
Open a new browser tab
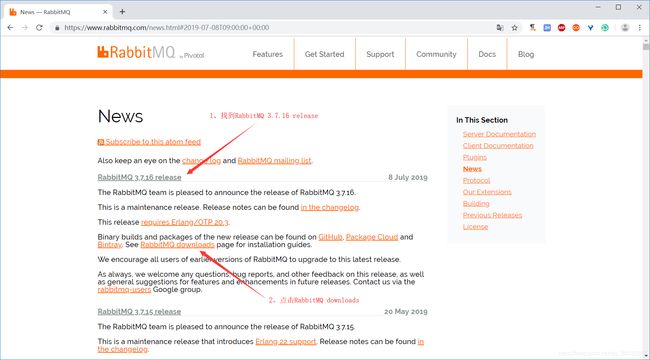coord(122,12)
